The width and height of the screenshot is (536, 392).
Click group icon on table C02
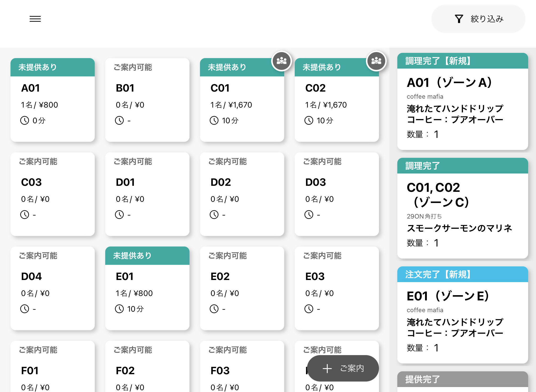376,61
